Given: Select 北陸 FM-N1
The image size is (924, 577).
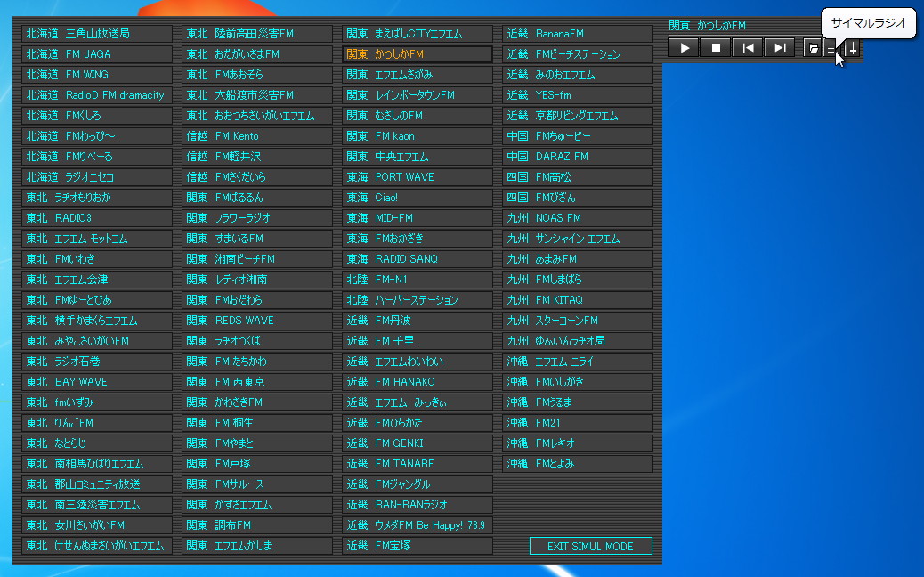Looking at the screenshot, I should [x=417, y=280].
